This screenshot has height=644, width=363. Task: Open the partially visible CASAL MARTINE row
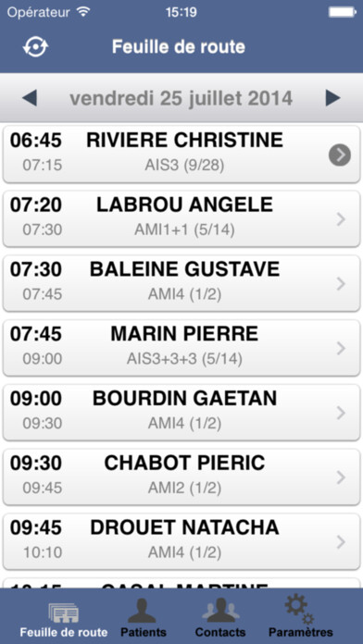(181, 583)
